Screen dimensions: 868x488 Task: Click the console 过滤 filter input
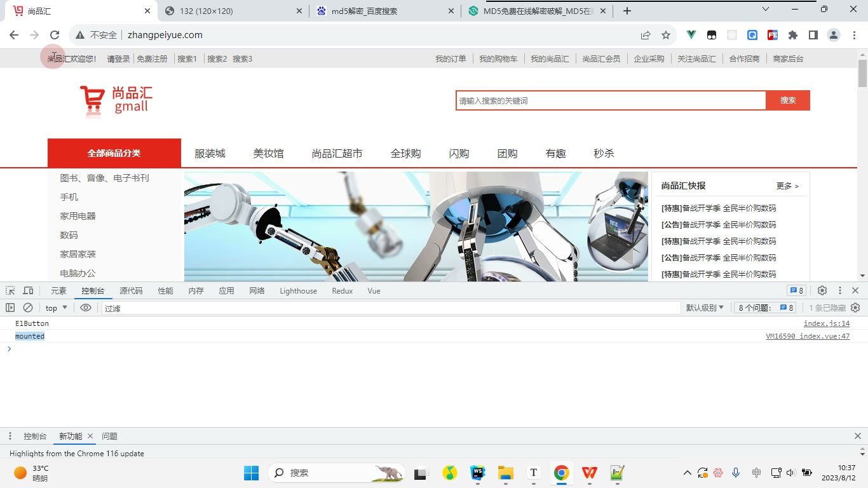391,308
